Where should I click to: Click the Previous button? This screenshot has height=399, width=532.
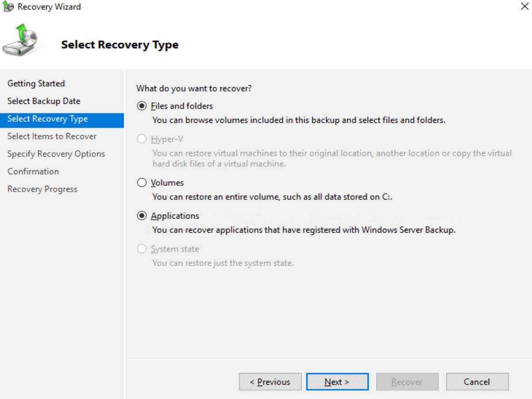click(270, 382)
